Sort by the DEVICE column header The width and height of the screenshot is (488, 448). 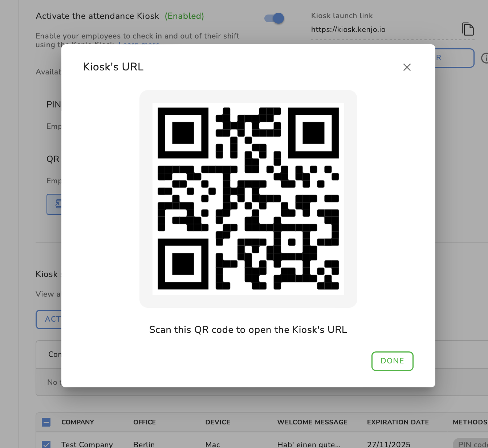218,422
